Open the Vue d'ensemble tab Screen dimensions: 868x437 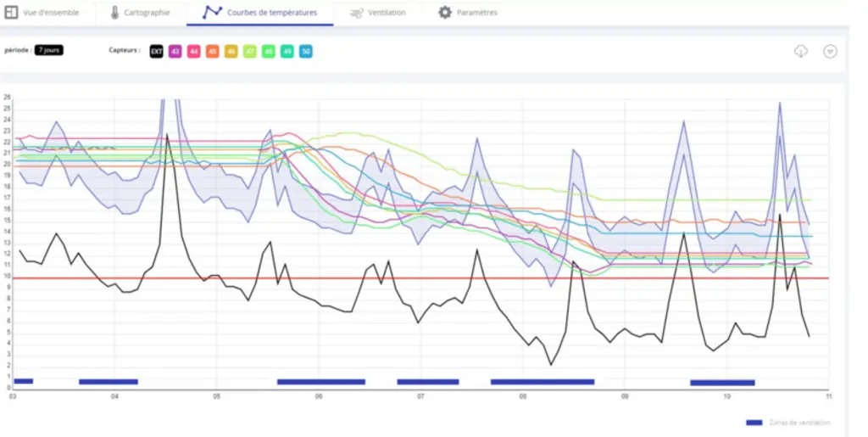(42, 12)
